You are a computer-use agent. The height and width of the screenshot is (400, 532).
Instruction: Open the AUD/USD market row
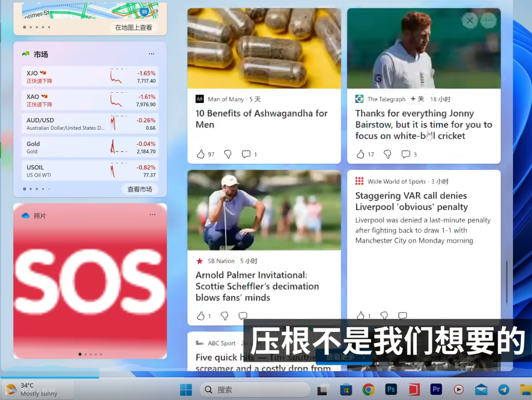[90, 124]
